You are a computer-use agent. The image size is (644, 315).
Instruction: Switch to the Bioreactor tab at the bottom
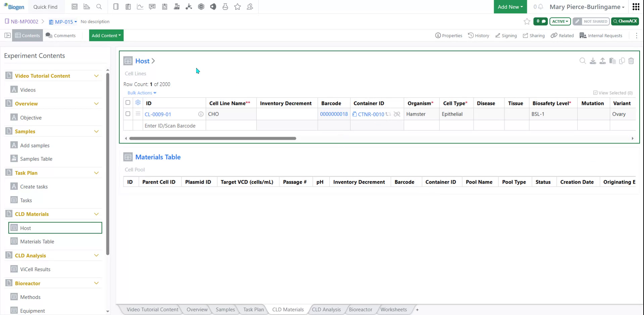point(360,309)
